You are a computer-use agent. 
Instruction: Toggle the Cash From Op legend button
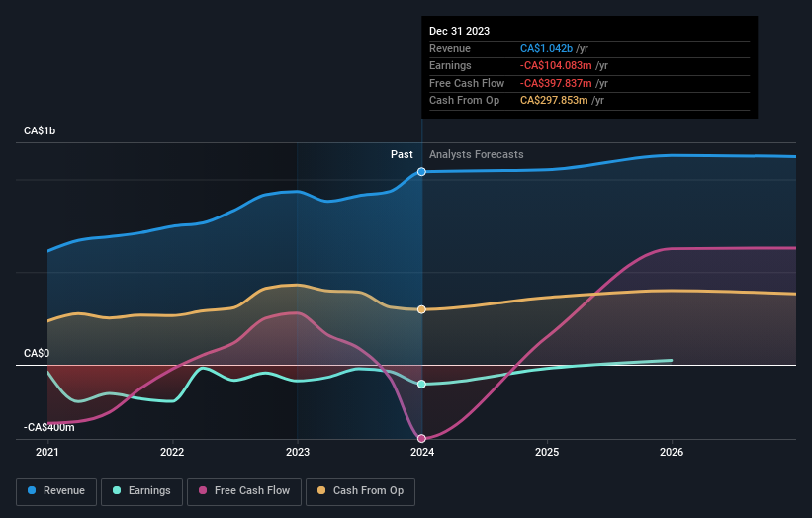(360, 491)
